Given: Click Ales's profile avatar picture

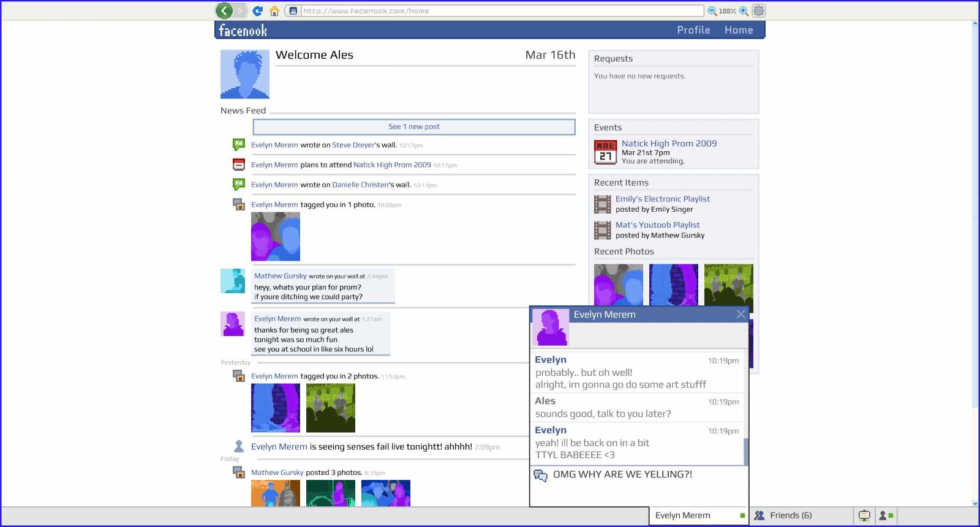Looking at the screenshot, I should tap(245, 74).
